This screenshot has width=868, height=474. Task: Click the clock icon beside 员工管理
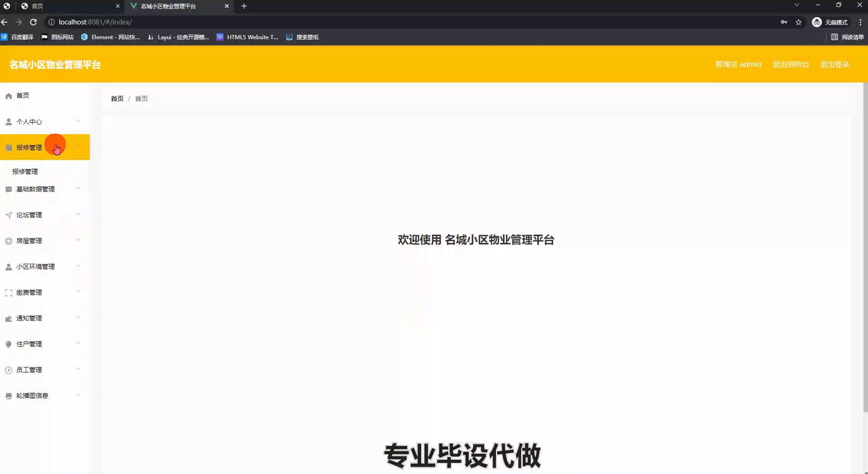click(x=8, y=370)
